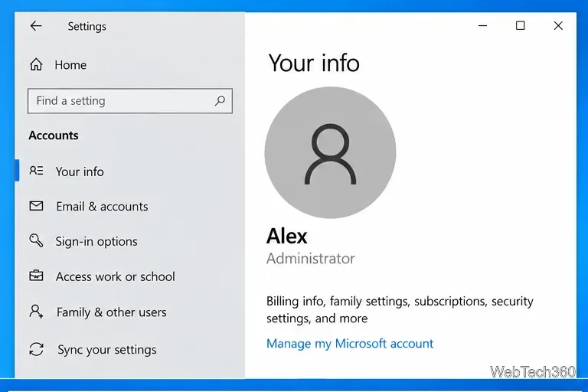Open Family & other users
This screenshot has height=392, width=588.
(111, 312)
